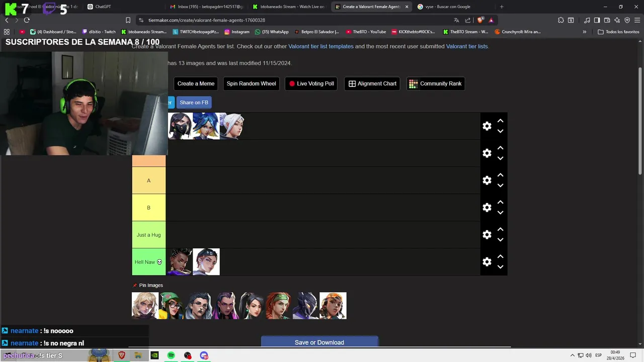Screen dimensions: 644x362
Task: Open settings gear for Just a Hug row
Action: [487, 235]
